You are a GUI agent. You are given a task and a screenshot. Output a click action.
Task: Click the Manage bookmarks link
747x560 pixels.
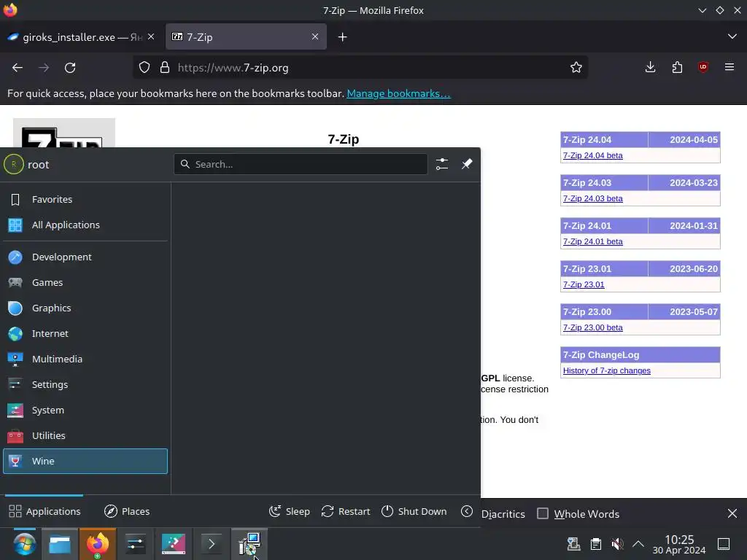click(x=398, y=93)
